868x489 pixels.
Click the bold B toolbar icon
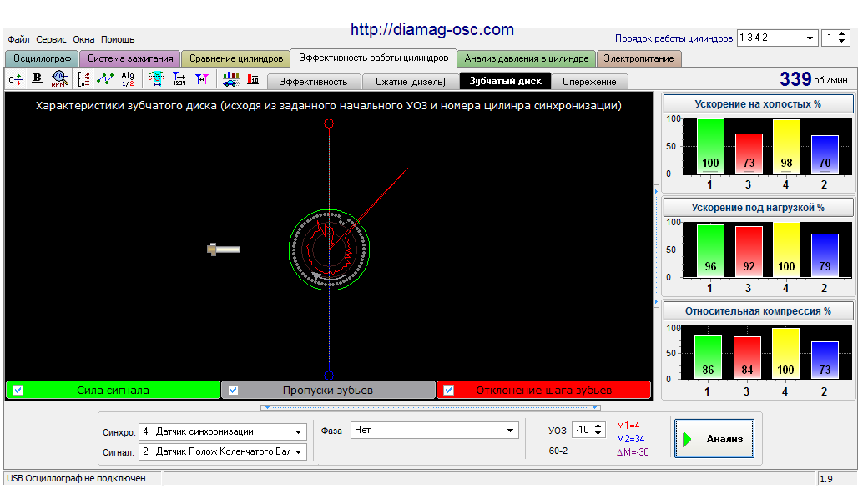[37, 78]
